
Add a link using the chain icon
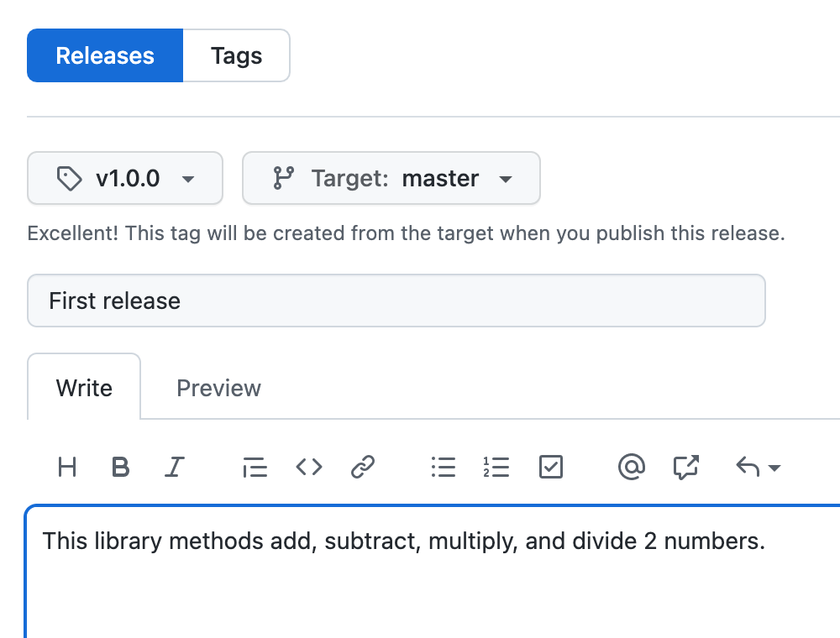pyautogui.click(x=363, y=468)
